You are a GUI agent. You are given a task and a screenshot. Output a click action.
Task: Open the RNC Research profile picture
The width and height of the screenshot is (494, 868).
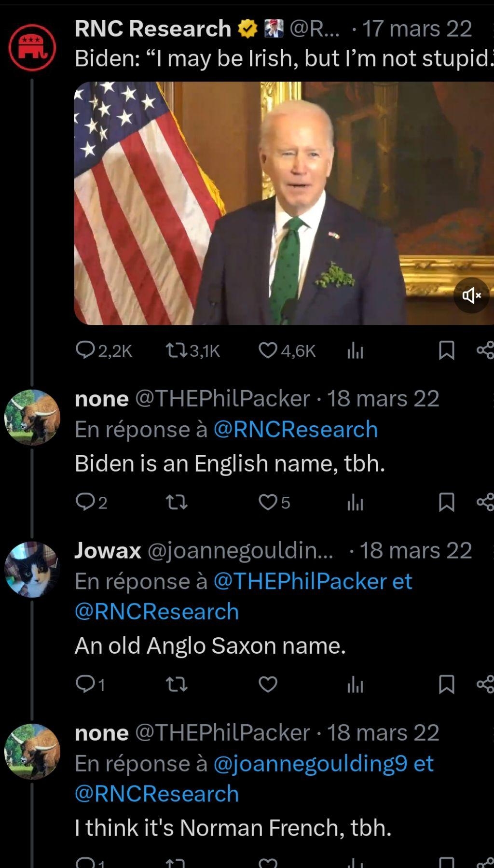coord(32,48)
